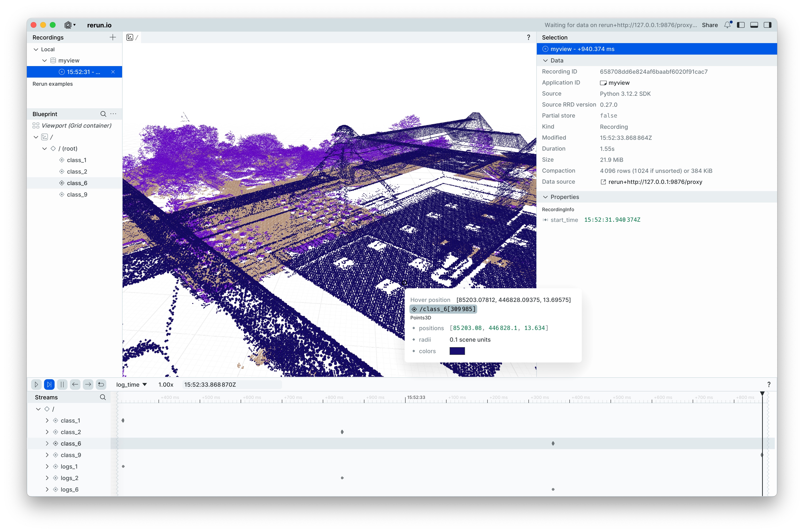Viewport: 804px width, 532px height.
Task: Toggle bottom timeline panel visibility
Action: (754, 25)
